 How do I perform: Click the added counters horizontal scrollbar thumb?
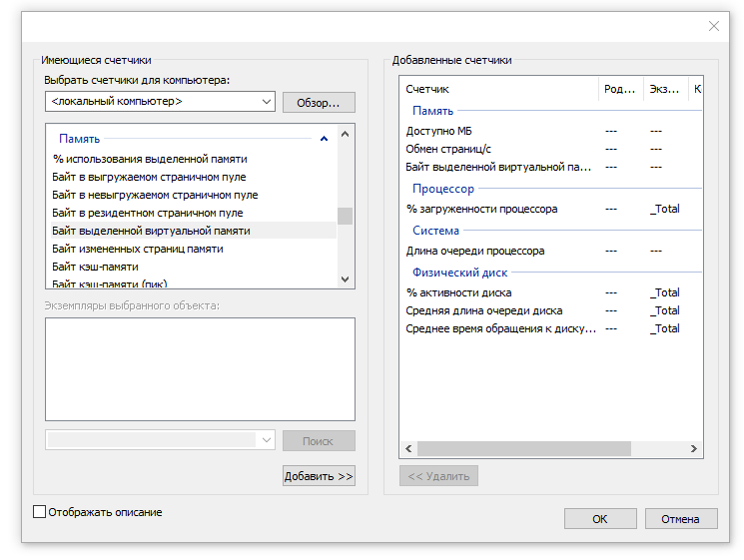(524, 448)
